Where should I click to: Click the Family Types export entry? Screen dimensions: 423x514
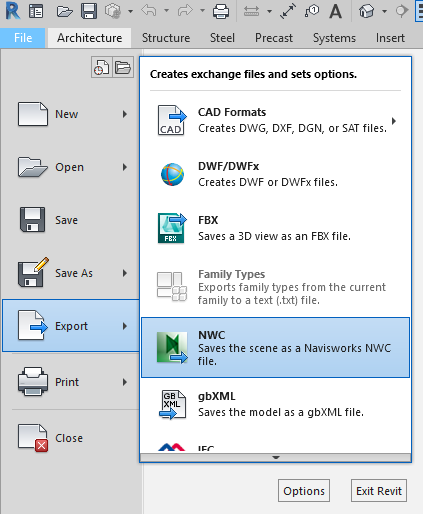[275, 287]
